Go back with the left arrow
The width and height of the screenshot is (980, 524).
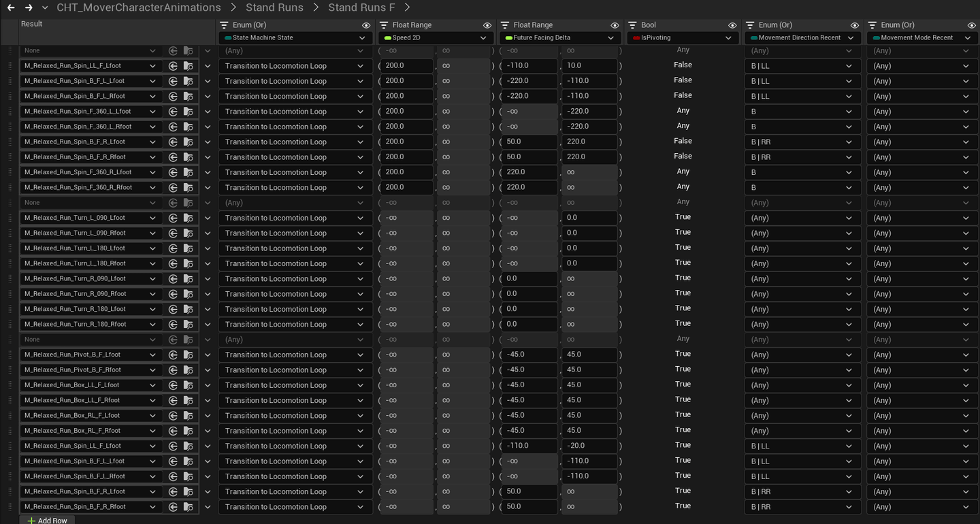pos(11,7)
